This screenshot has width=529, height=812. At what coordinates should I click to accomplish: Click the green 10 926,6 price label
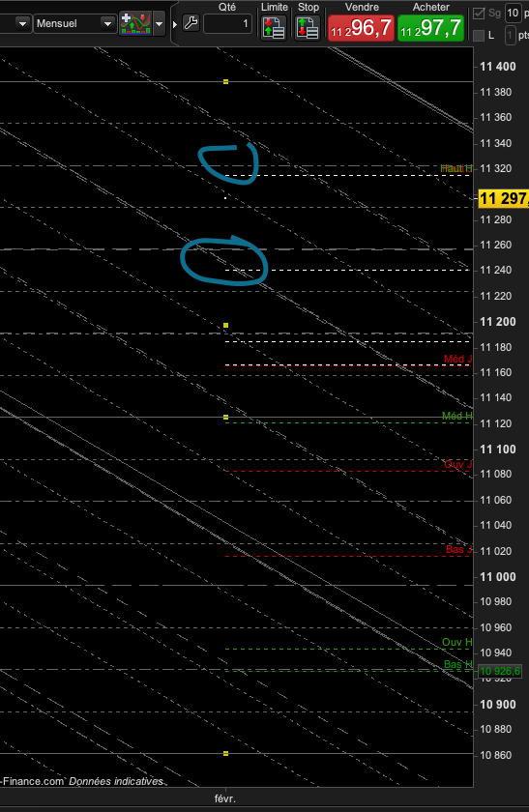coord(500,671)
